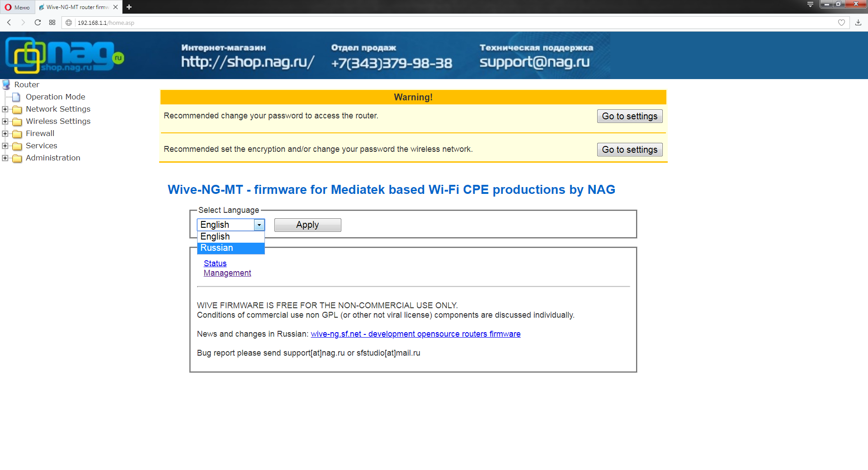The width and height of the screenshot is (868, 470).
Task: Click the sales phone number in banner
Action: coord(392,63)
